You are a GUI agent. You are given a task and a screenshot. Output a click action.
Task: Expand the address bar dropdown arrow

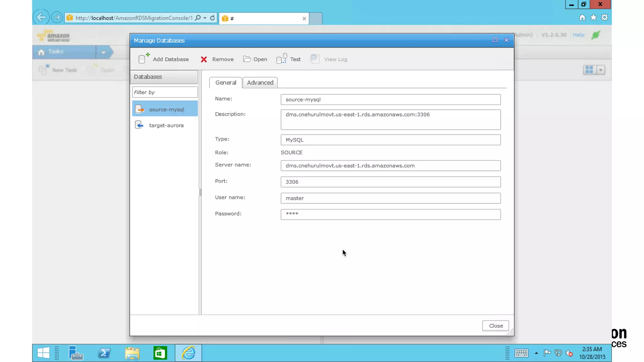coord(205,18)
